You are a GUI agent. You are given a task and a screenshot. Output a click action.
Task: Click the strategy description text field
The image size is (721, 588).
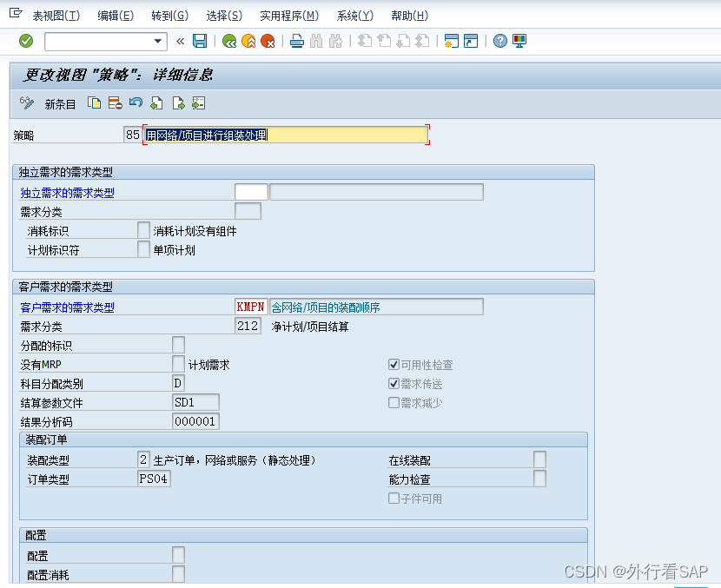286,135
